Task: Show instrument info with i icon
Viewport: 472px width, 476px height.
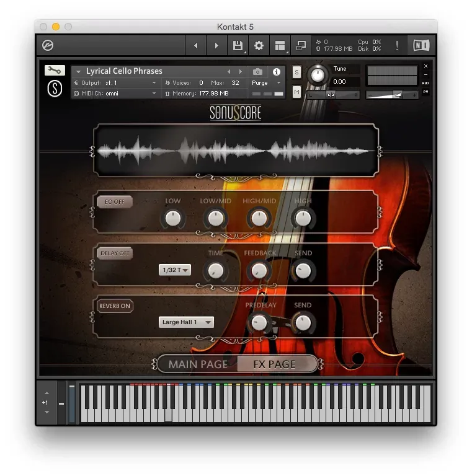Action: tap(277, 72)
